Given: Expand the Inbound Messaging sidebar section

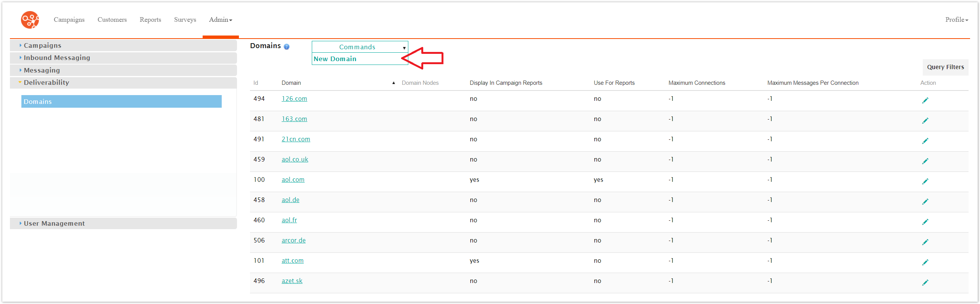Looking at the screenshot, I should click(57, 58).
